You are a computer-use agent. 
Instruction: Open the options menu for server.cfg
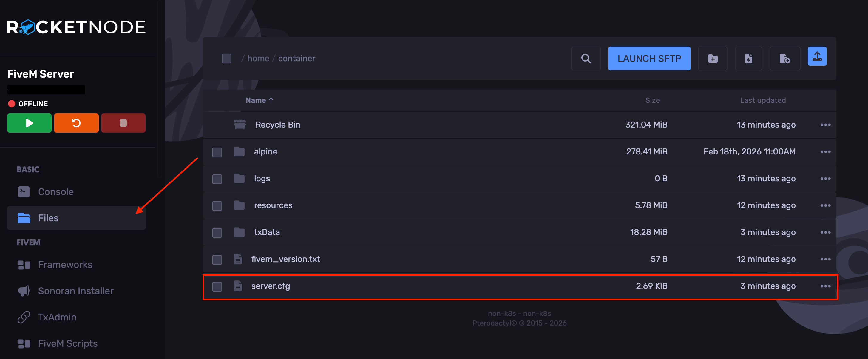[825, 286]
